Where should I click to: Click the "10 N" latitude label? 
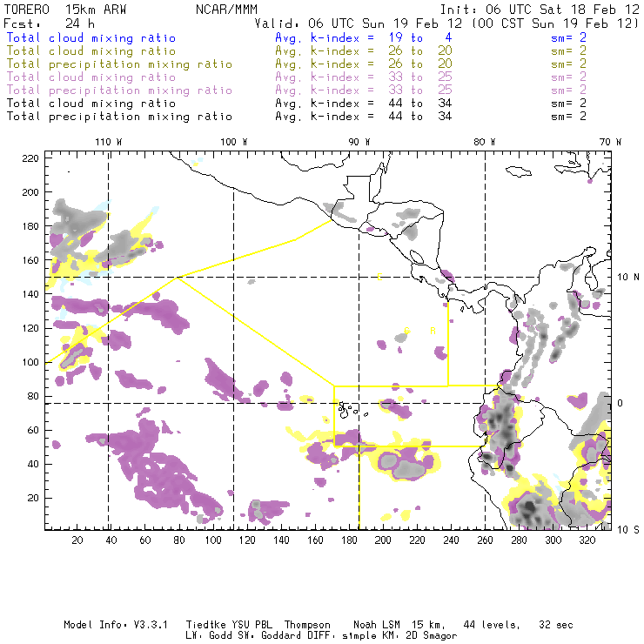pyautogui.click(x=628, y=278)
